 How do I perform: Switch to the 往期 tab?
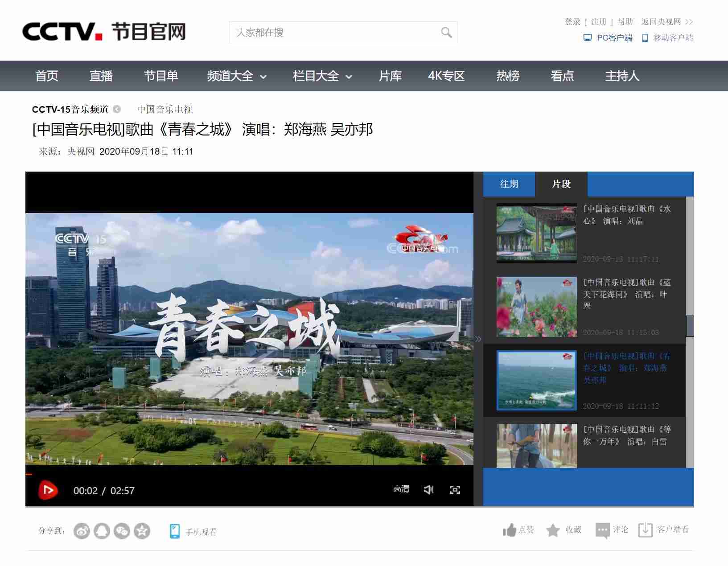509,184
